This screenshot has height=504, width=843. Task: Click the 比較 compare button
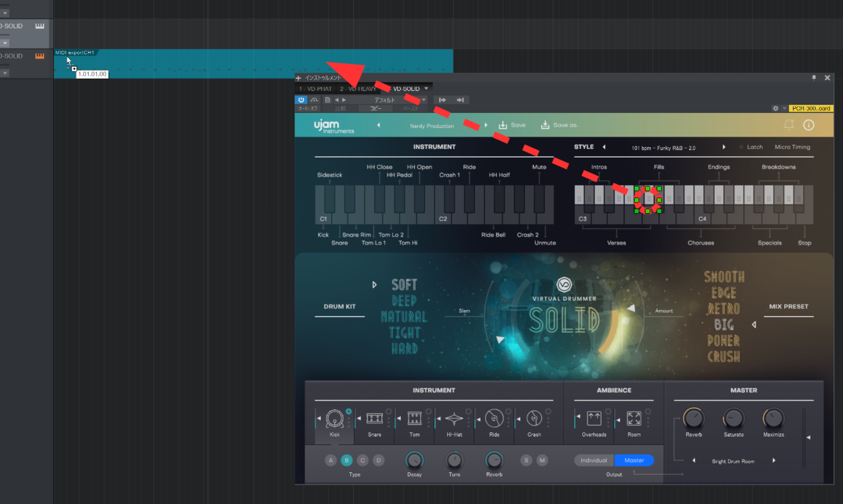tap(340, 109)
